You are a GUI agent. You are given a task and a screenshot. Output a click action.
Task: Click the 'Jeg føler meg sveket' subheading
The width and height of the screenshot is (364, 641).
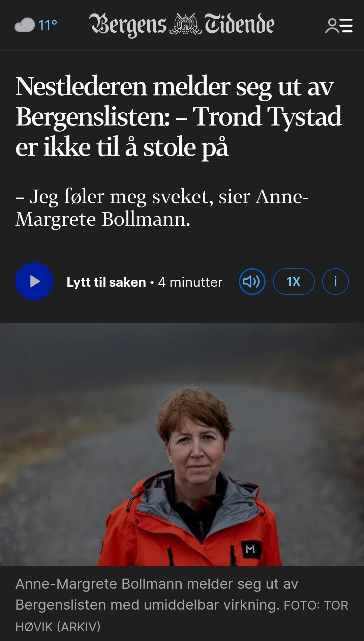point(162,207)
